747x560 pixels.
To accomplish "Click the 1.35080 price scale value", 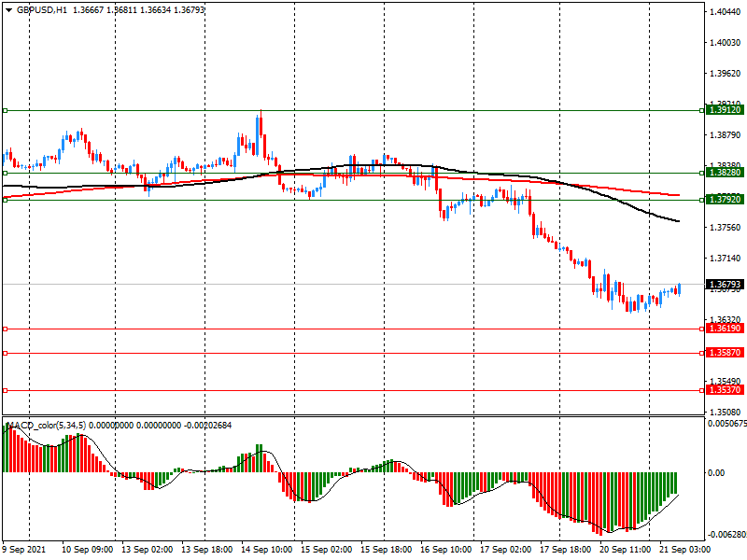I will click(x=726, y=413).
